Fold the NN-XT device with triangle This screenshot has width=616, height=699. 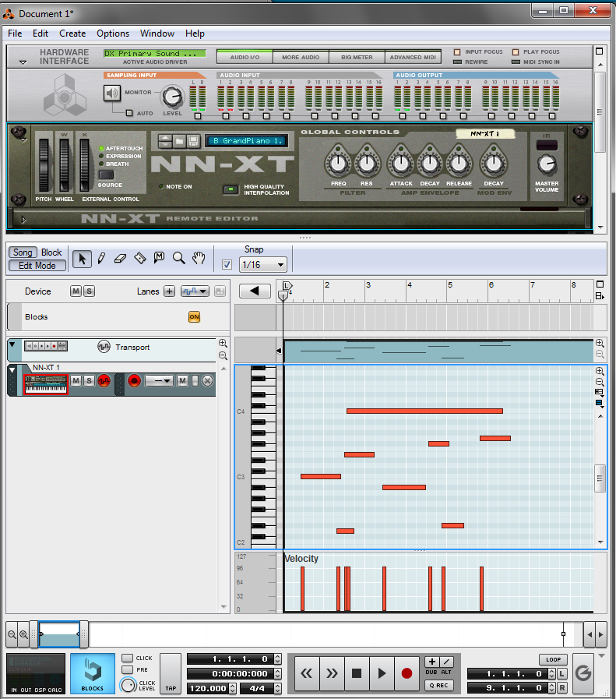[23, 140]
